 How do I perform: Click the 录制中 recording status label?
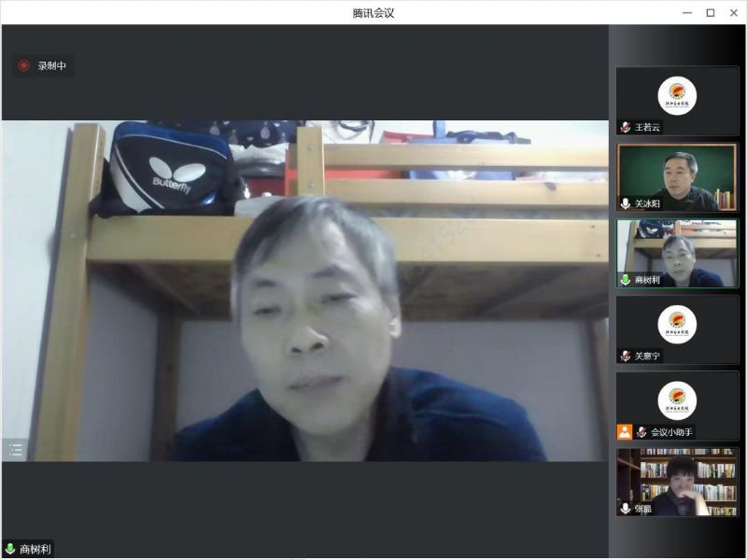(52, 66)
